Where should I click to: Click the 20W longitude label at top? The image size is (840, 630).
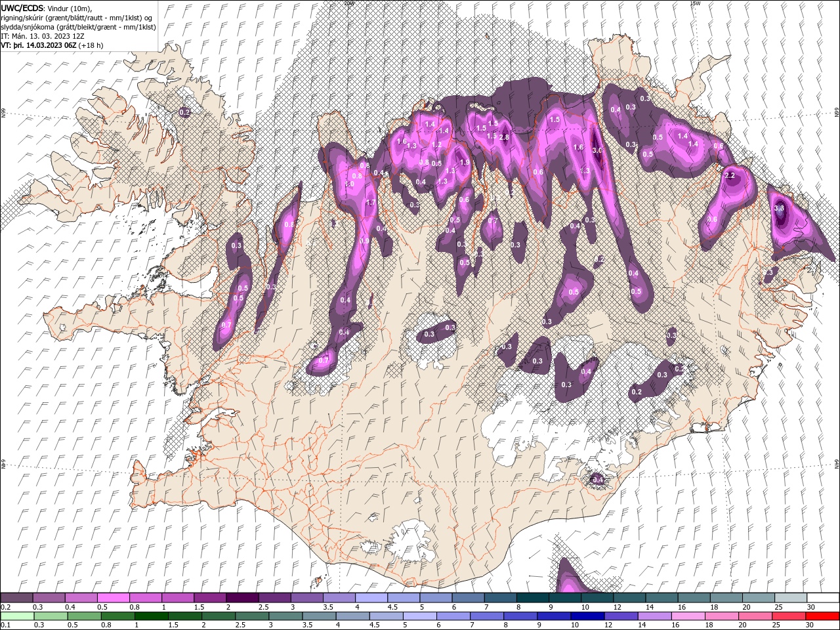349,3
